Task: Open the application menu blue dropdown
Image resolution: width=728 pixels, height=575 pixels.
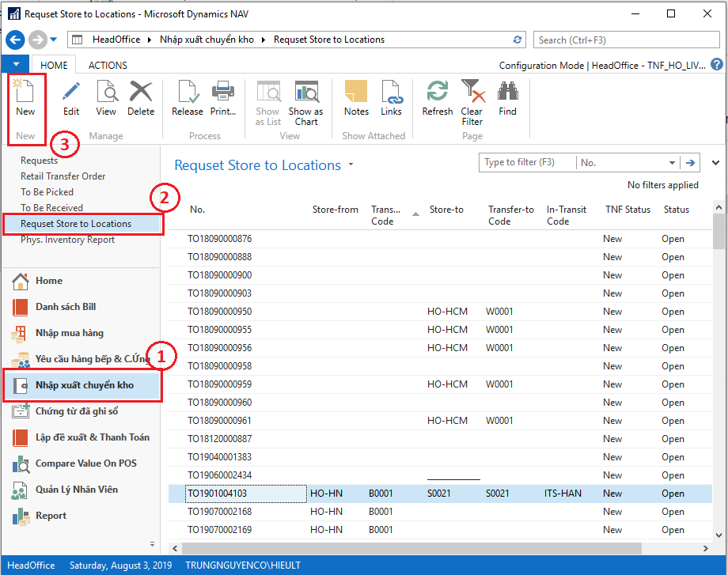Action: click(17, 65)
